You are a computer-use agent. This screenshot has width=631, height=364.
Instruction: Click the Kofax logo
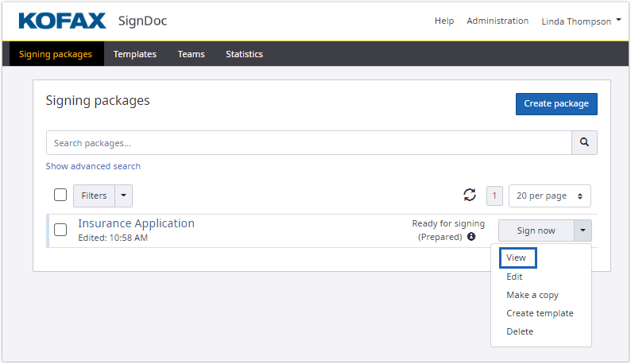click(x=62, y=21)
